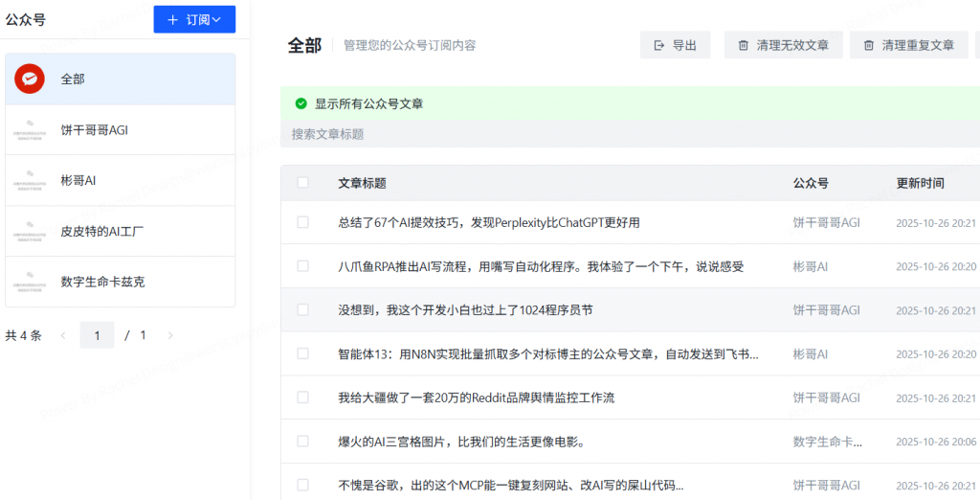Image resolution: width=980 pixels, height=500 pixels.
Task: Select 全部 in the account list
Action: pyautogui.click(x=73, y=79)
